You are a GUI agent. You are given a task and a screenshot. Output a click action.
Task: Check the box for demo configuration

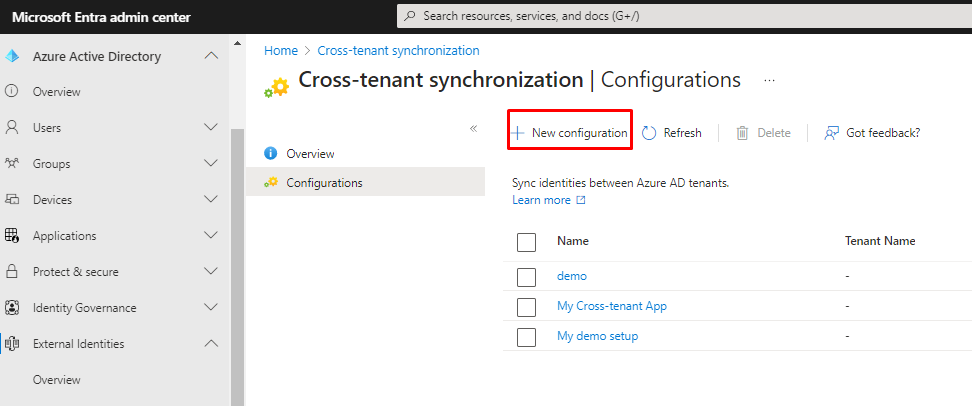(527, 277)
